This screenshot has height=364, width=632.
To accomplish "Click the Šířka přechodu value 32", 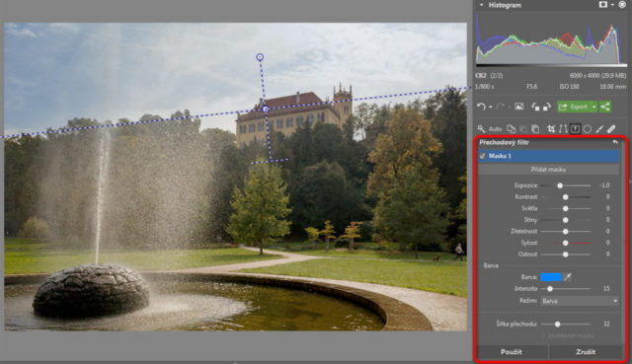I will (606, 324).
